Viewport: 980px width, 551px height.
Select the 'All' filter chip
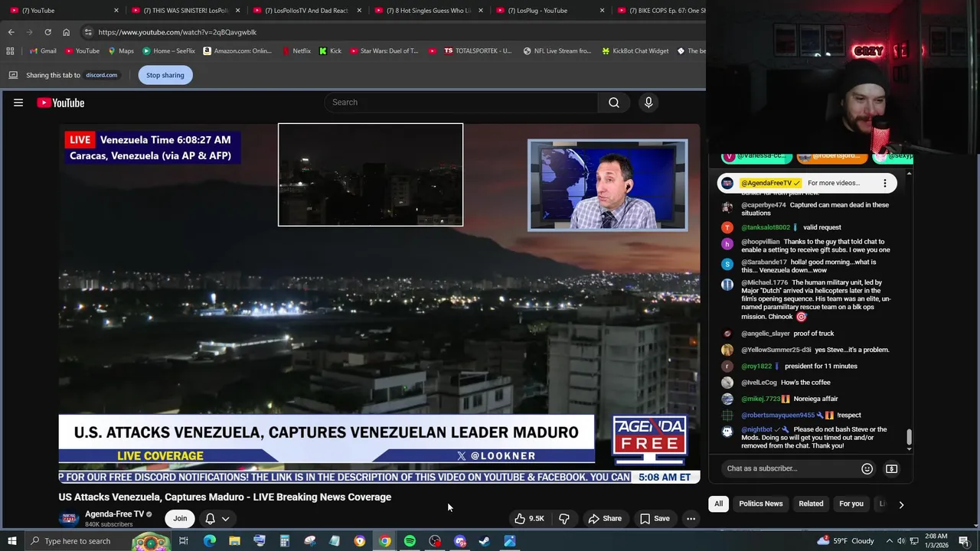pyautogui.click(x=718, y=504)
